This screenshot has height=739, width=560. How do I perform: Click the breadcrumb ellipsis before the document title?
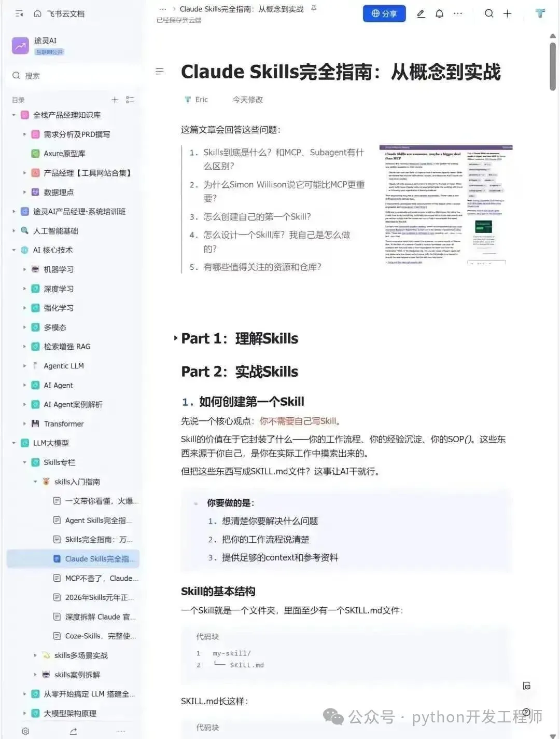(162, 9)
